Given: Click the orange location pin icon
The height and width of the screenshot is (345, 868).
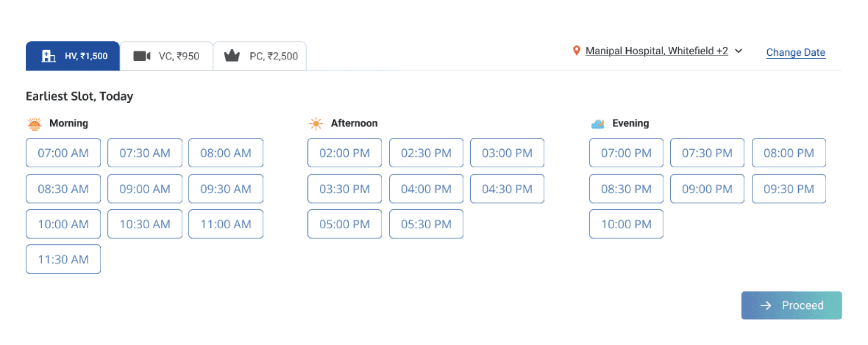Looking at the screenshot, I should point(577,51).
